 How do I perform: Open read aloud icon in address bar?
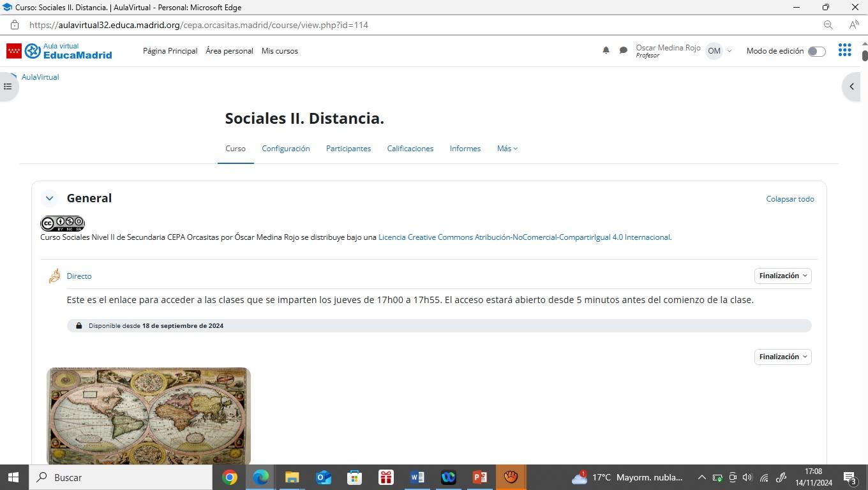coord(853,25)
